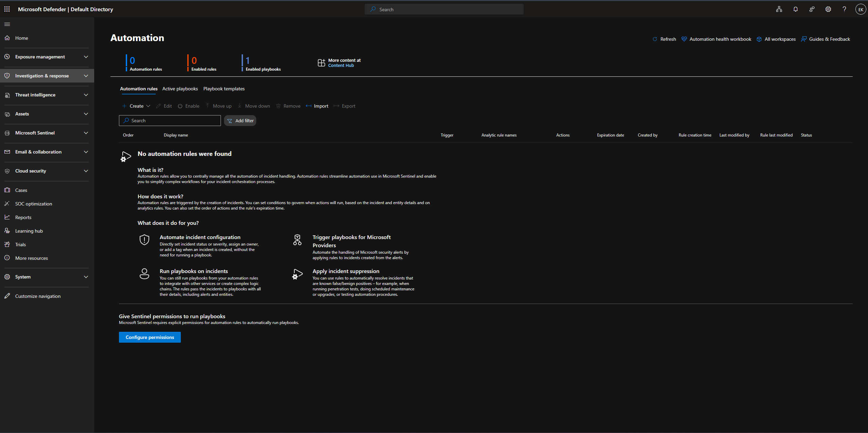Click the Home icon in sidebar
This screenshot has height=433, width=868.
pyautogui.click(x=7, y=38)
